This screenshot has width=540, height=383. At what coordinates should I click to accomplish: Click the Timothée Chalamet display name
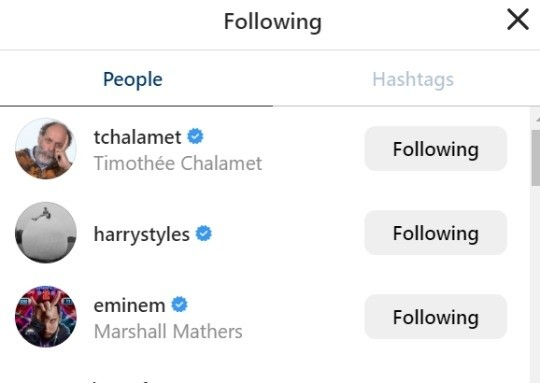(x=178, y=163)
